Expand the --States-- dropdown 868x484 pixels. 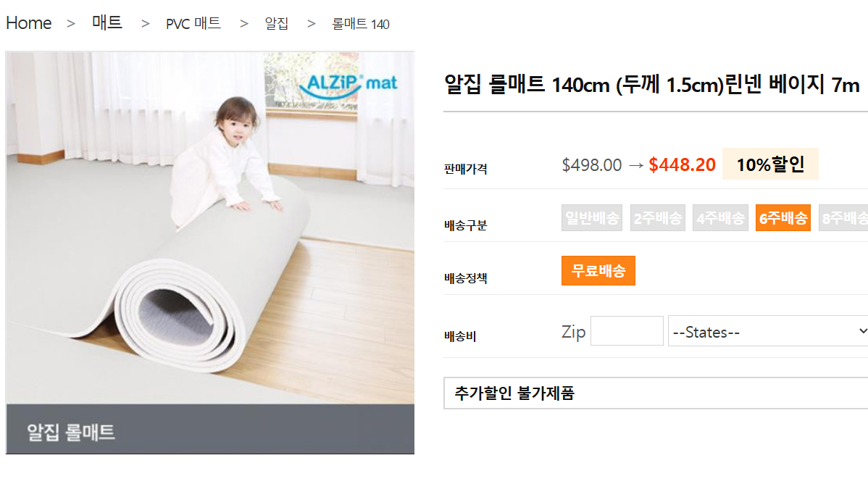(x=768, y=331)
